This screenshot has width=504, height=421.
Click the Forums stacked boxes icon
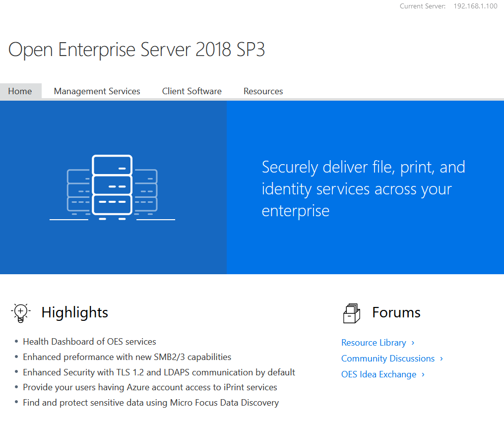pyautogui.click(x=351, y=313)
